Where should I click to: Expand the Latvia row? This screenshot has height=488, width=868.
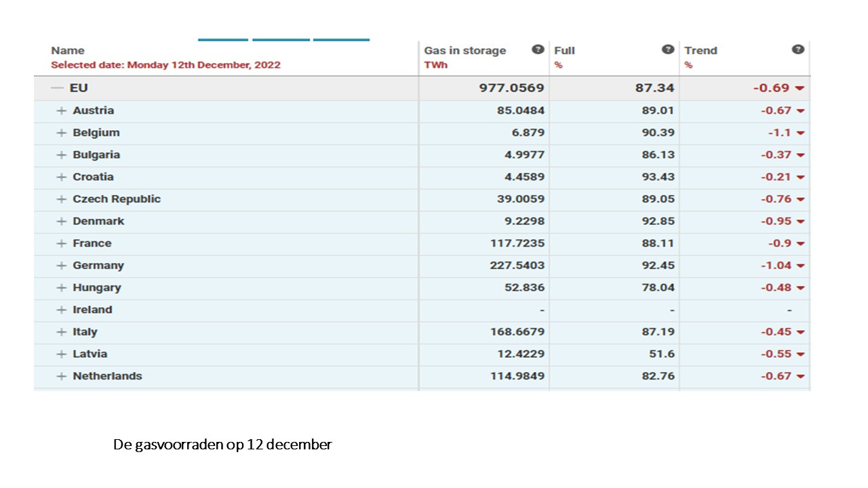point(62,354)
